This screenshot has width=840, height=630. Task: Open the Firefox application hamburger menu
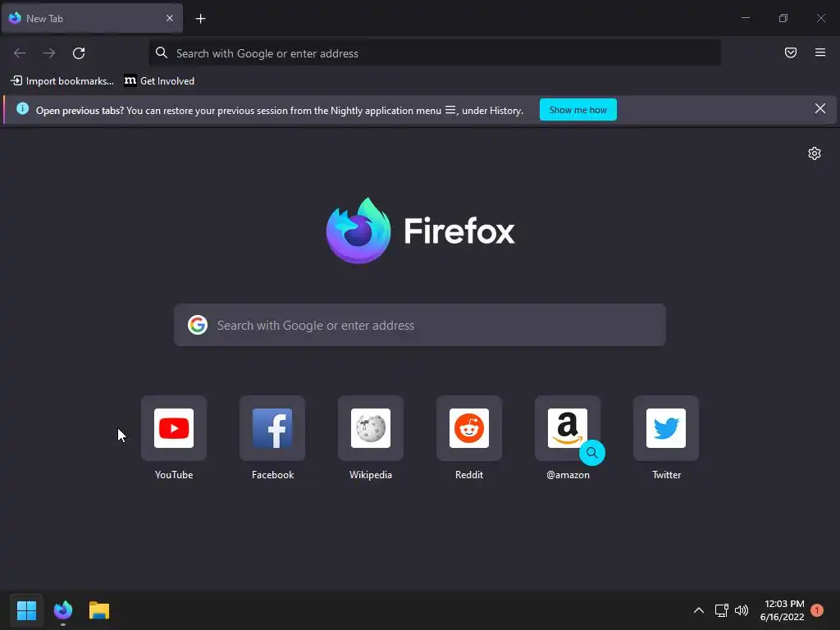tap(820, 52)
